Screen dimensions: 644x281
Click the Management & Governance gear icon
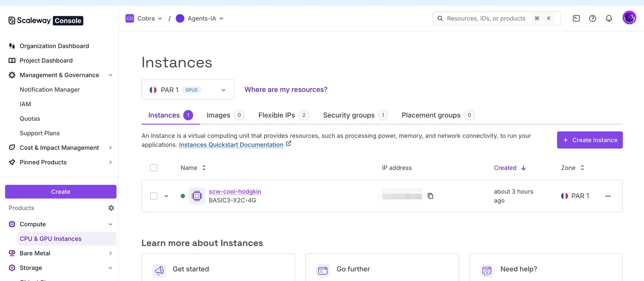coord(12,75)
